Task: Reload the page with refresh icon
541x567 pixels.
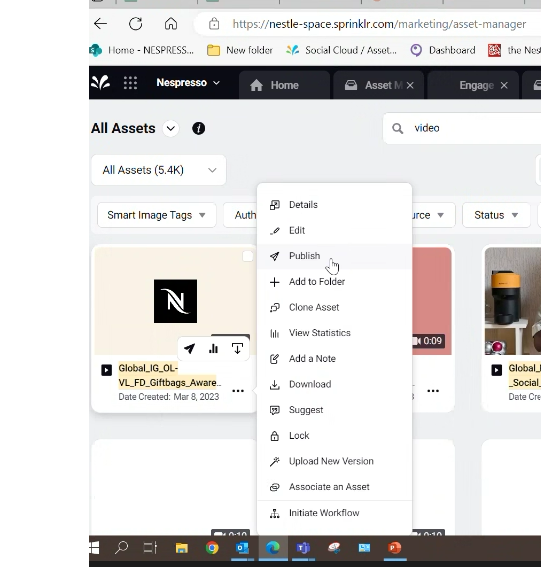Action: point(136,24)
